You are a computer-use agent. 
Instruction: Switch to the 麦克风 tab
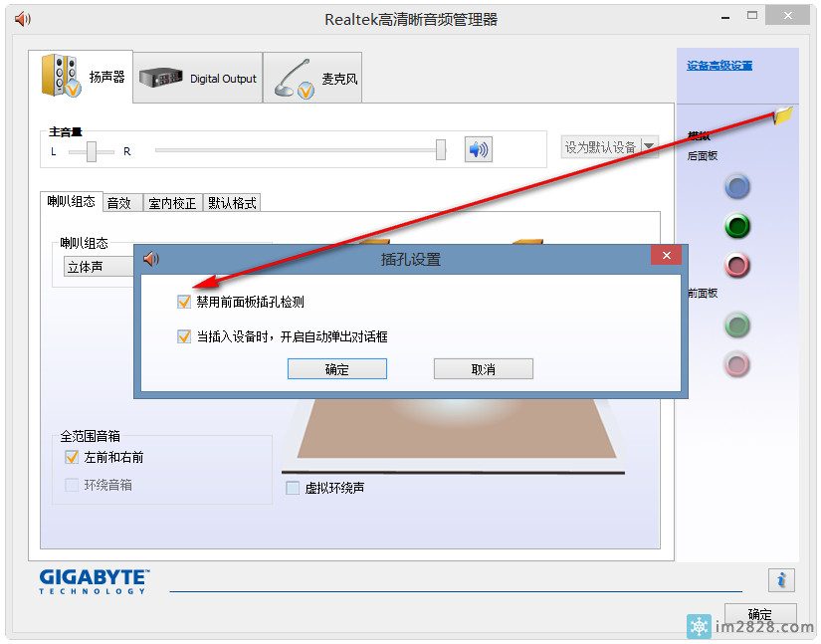coord(312,79)
